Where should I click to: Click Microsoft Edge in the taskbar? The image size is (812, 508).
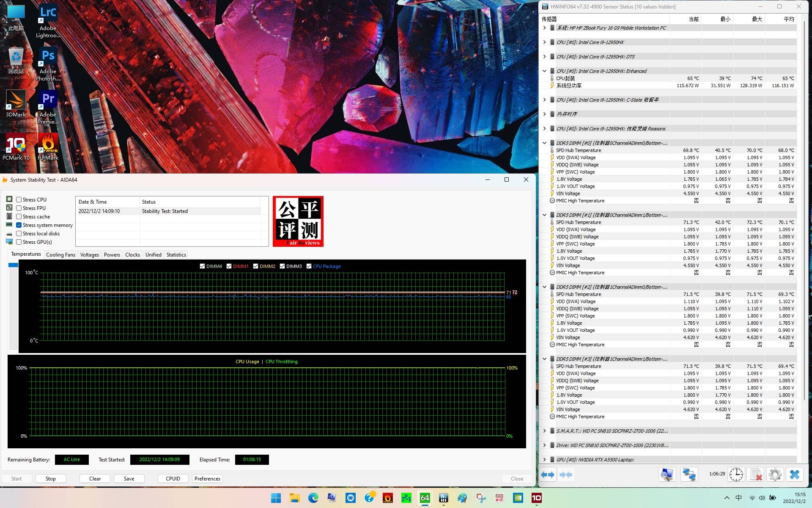click(x=313, y=498)
